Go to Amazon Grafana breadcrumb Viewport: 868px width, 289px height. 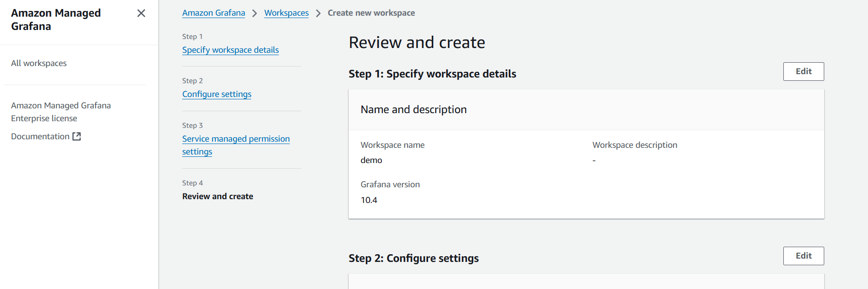pos(214,13)
